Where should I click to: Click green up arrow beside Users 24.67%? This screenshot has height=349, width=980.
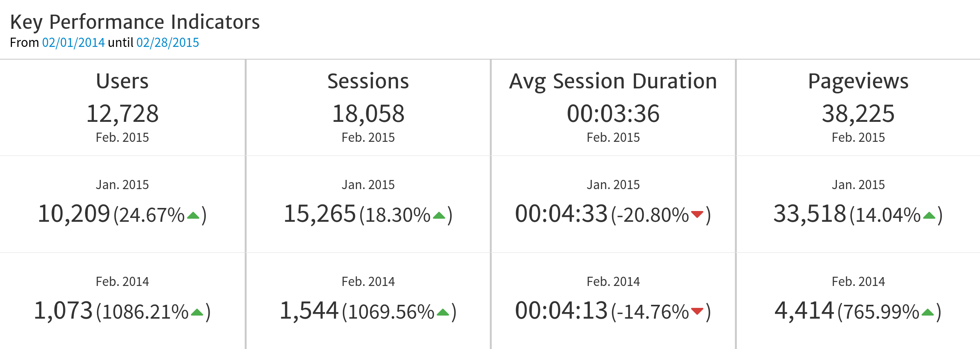click(x=193, y=216)
